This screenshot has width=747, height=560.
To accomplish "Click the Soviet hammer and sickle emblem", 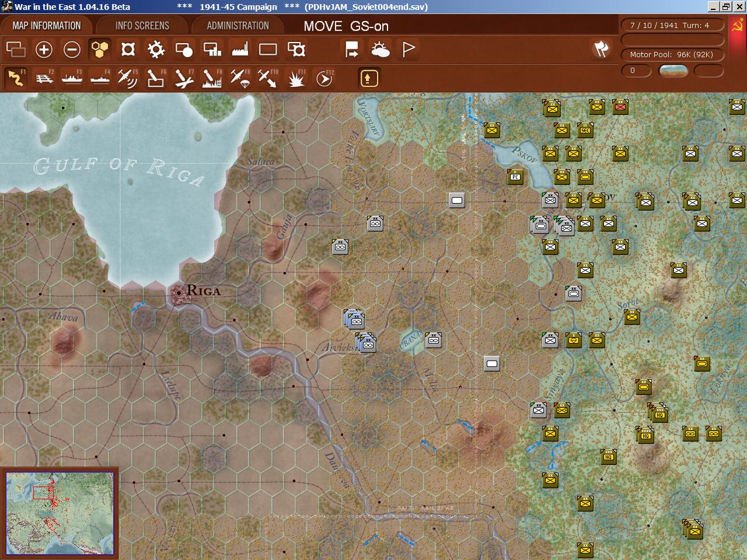I will (x=738, y=26).
